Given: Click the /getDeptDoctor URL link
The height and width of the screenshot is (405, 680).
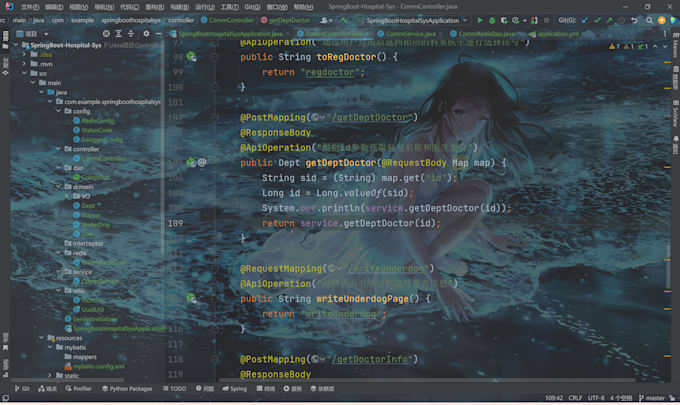Looking at the screenshot, I should (x=371, y=118).
